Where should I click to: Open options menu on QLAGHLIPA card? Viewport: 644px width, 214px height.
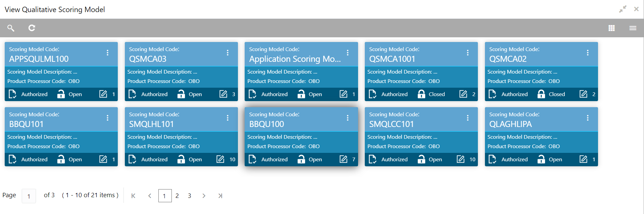[x=588, y=118]
